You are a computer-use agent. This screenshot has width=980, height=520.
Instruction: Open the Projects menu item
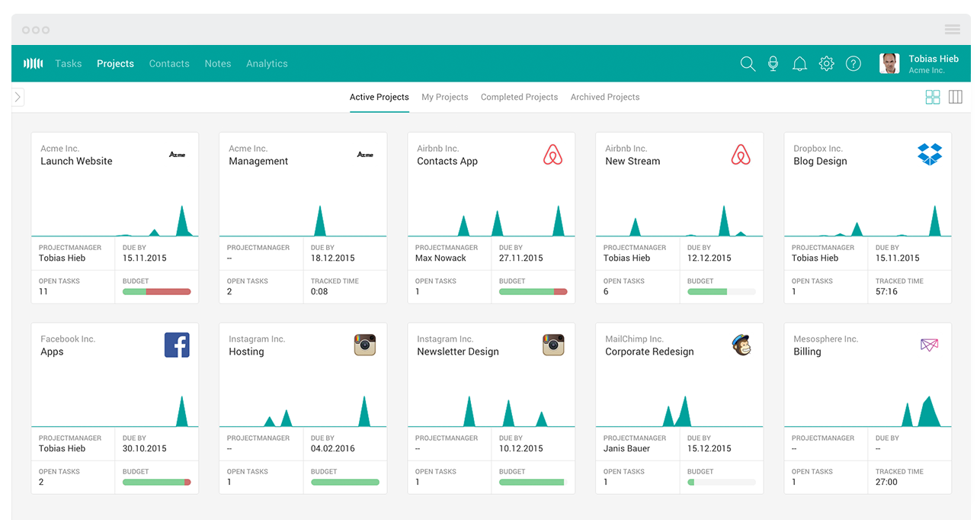115,63
